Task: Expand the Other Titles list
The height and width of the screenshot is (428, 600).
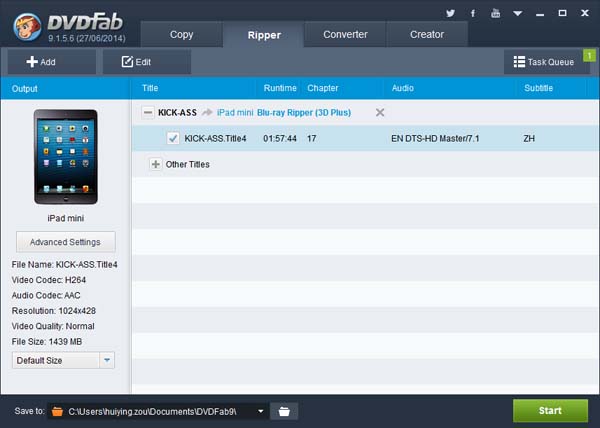Action: 155,164
